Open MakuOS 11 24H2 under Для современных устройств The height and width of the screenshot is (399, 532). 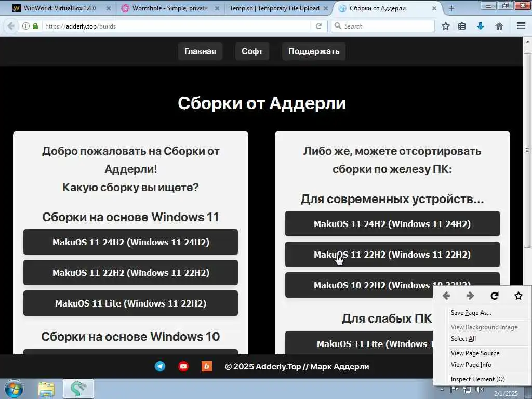pyautogui.click(x=392, y=223)
